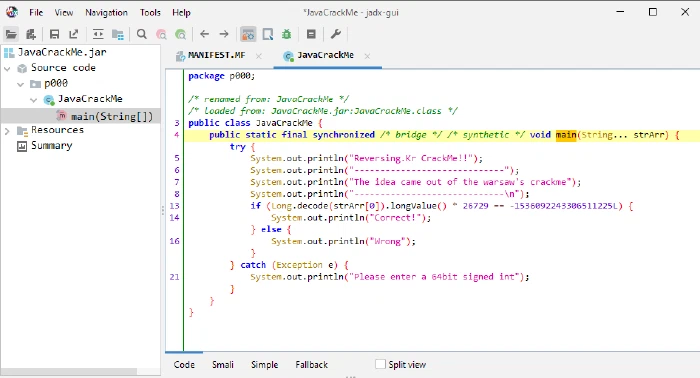Viewport: 700px width, 378px height.
Task: Select the Code view tab
Action: (x=184, y=365)
